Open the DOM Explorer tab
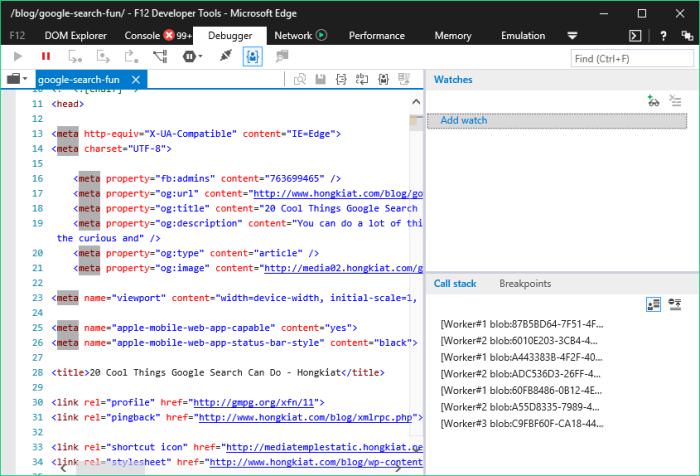This screenshot has height=476, width=700. (x=75, y=36)
